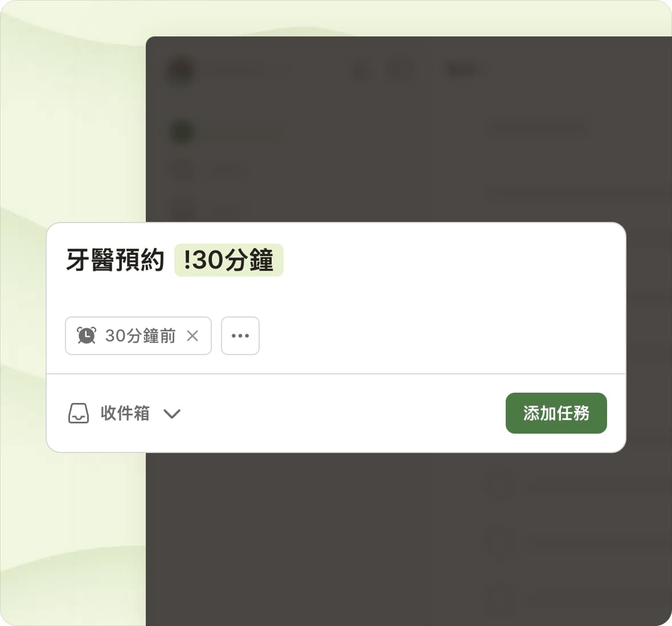672x626 pixels.
Task: Click the highlighted !30分鐘 token
Action: click(x=229, y=260)
